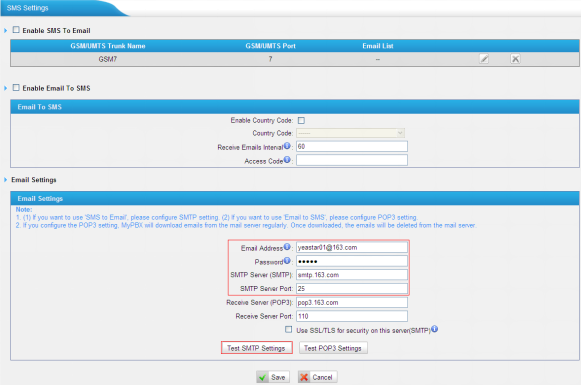Tick Enable Country Code checkbox
581x385 pixels.
pos(301,120)
